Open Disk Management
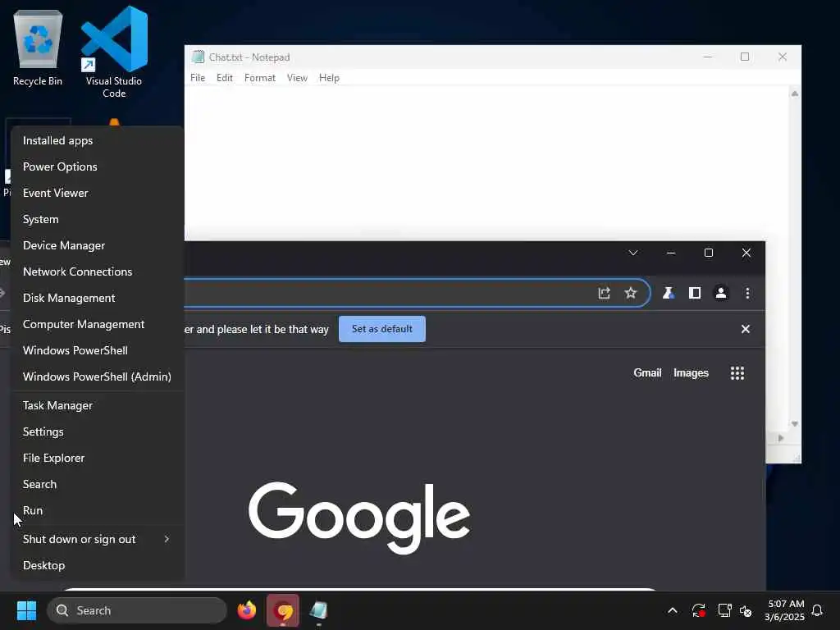Viewport: 840px width, 630px height. 98,298
